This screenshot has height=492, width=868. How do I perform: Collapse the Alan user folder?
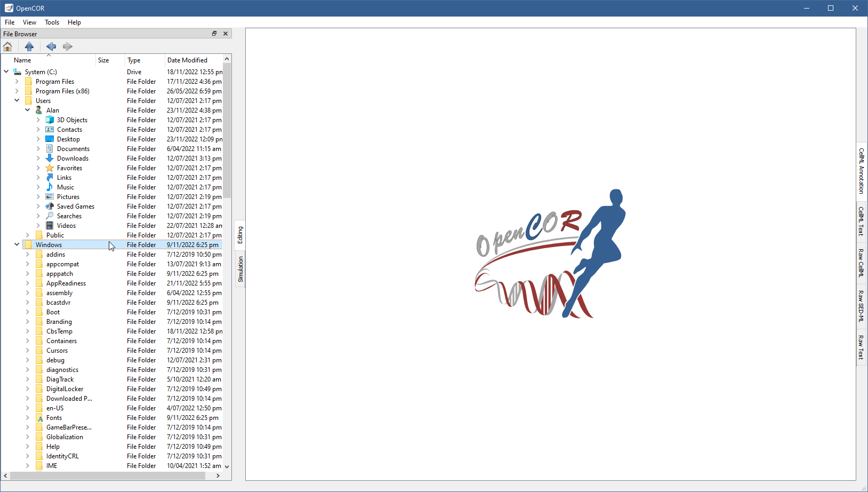(27, 110)
